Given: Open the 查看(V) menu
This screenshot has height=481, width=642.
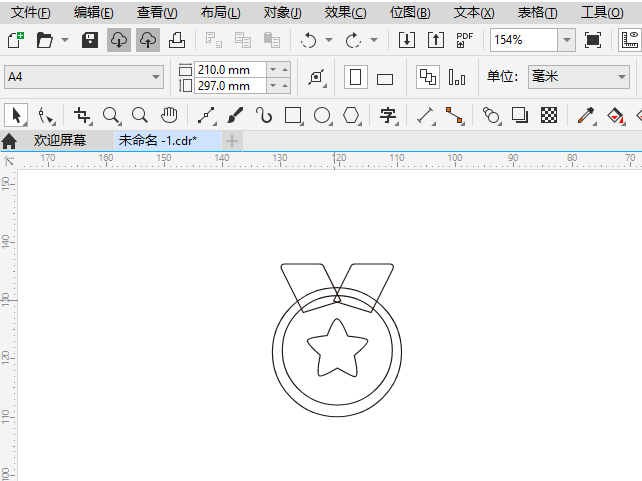Looking at the screenshot, I should pyautogui.click(x=157, y=13).
